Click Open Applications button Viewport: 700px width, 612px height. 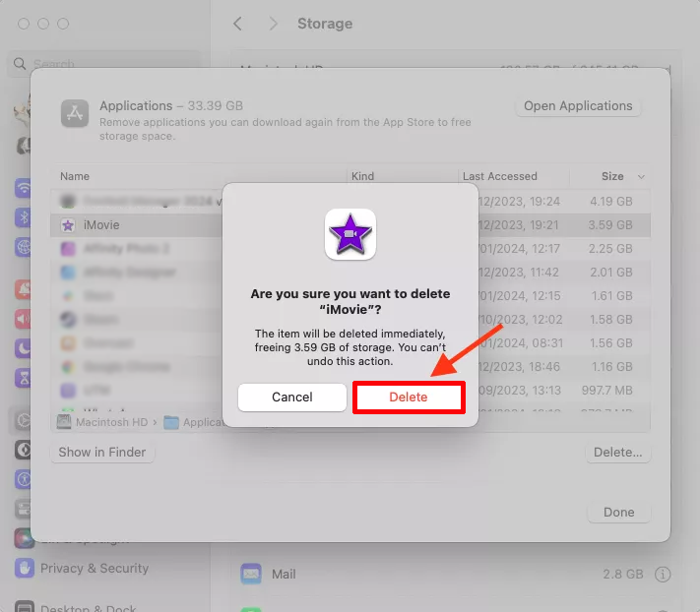tap(578, 106)
